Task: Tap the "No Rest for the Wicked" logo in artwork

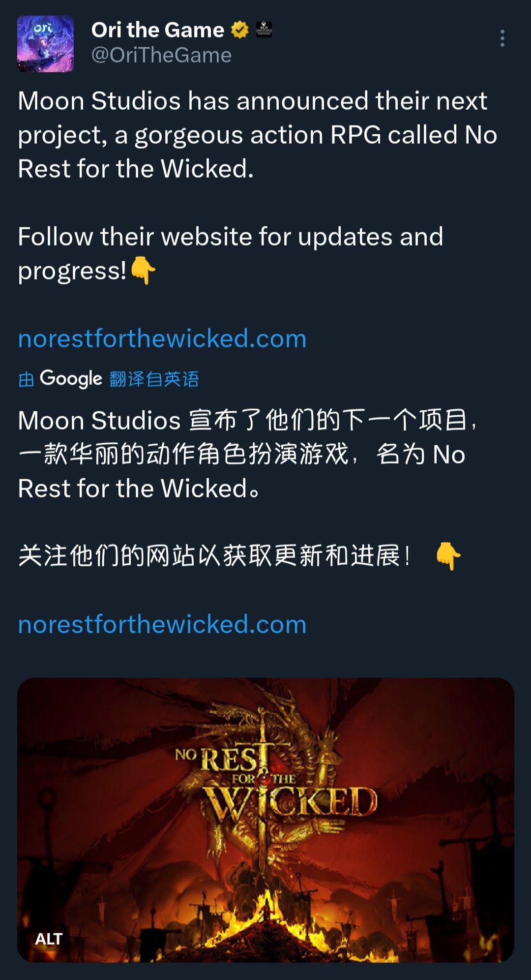Action: (x=276, y=781)
